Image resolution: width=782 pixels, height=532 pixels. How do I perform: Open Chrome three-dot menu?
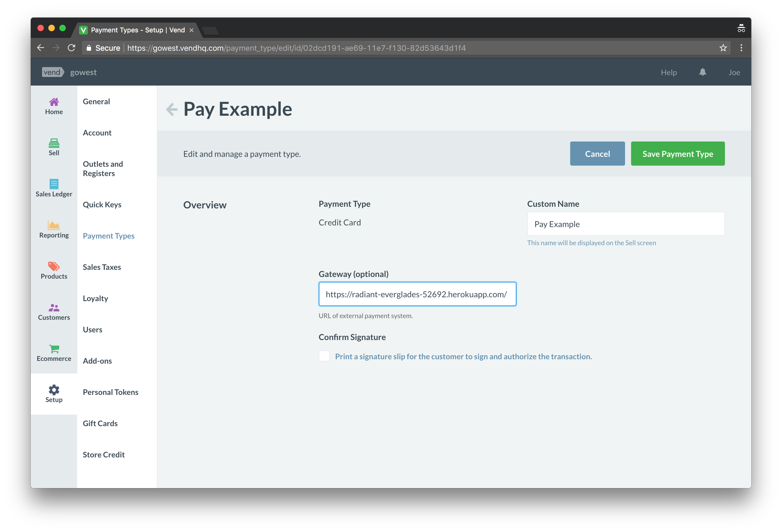pyautogui.click(x=741, y=48)
